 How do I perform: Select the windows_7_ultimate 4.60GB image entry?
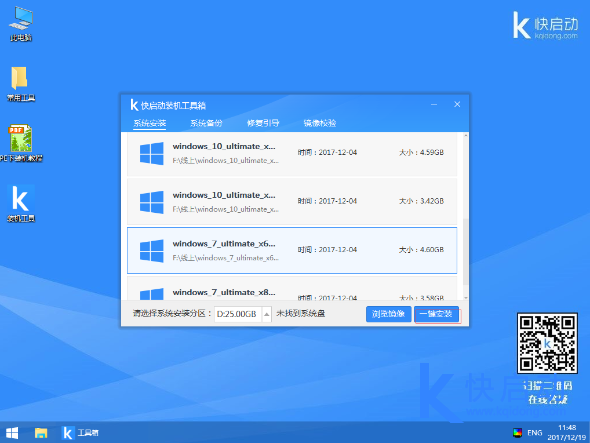point(292,250)
